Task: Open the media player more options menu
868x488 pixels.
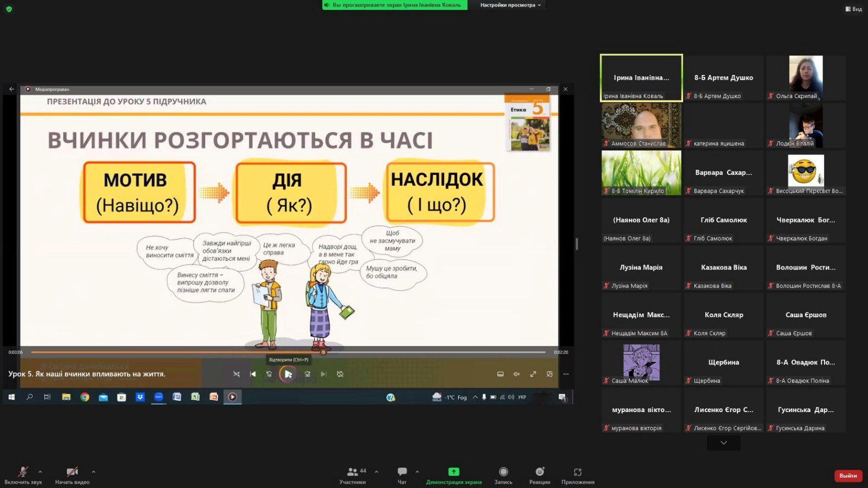Action: pos(566,374)
